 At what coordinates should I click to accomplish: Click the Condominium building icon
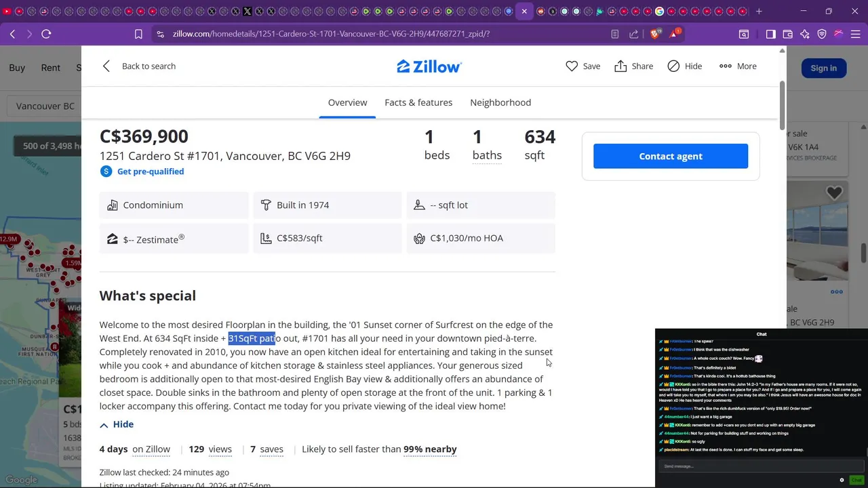113,205
